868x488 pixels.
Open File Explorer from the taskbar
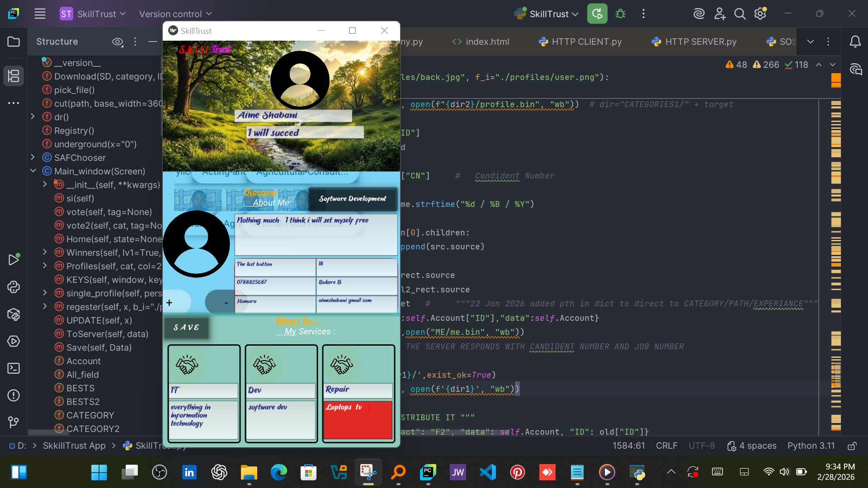249,473
